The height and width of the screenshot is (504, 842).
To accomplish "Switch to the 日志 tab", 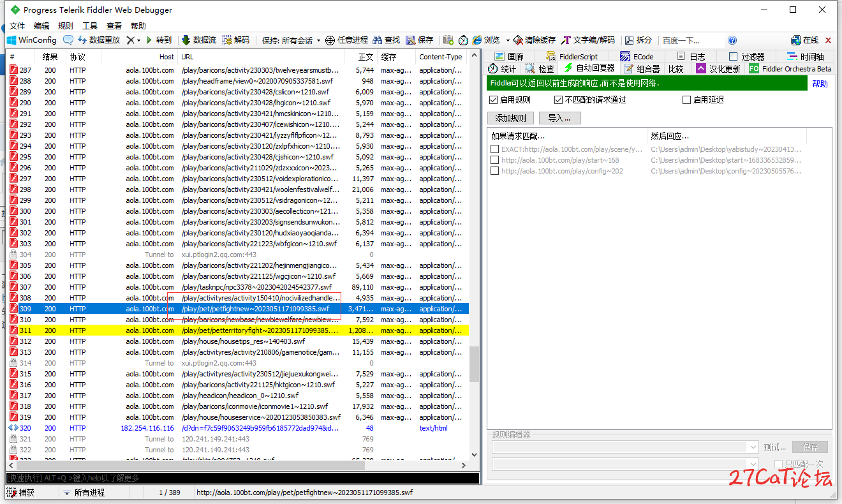I will (691, 56).
